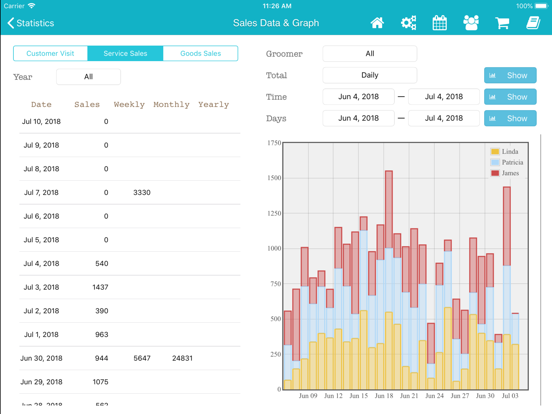Screen dimensions: 552x414
Task: Go back via Statistics chevron
Action: pyautogui.click(x=31, y=23)
